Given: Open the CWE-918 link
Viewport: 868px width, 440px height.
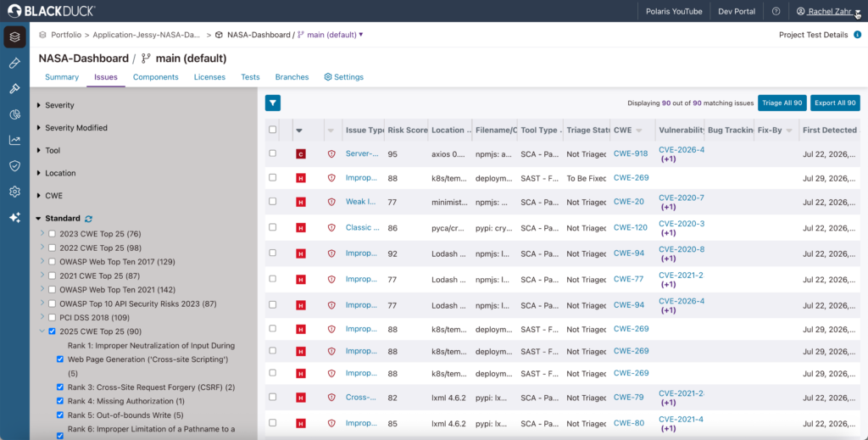Looking at the screenshot, I should [631, 153].
